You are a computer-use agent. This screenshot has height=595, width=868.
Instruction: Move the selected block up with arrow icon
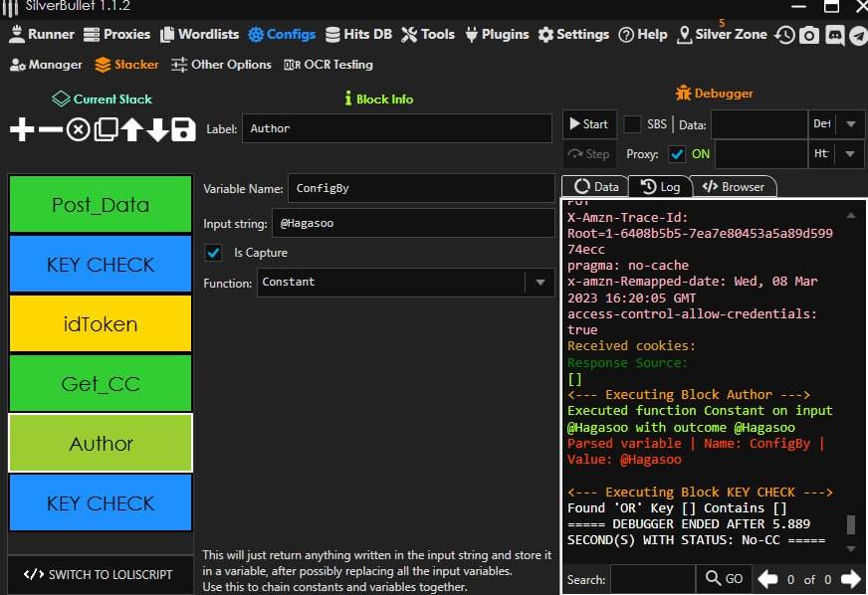[131, 129]
